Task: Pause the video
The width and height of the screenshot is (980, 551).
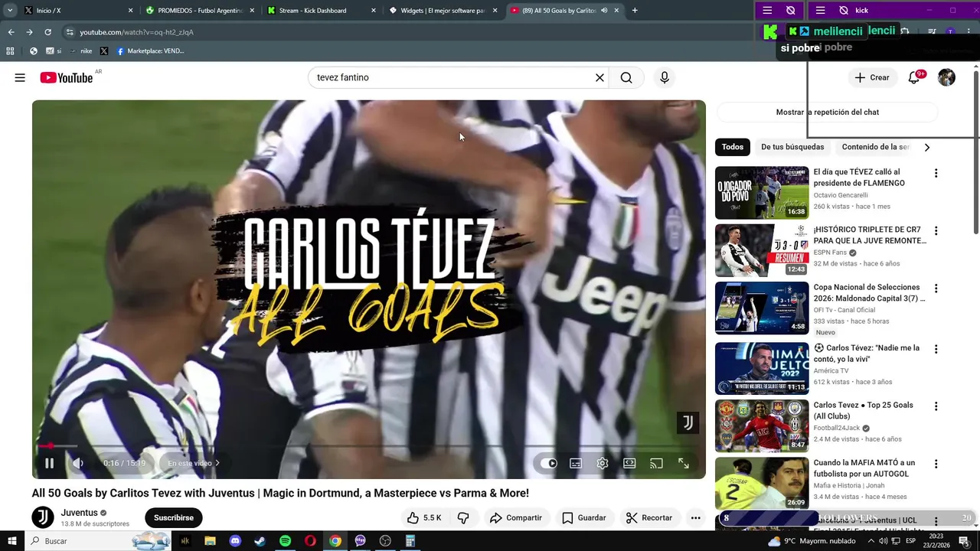Action: 49,463
